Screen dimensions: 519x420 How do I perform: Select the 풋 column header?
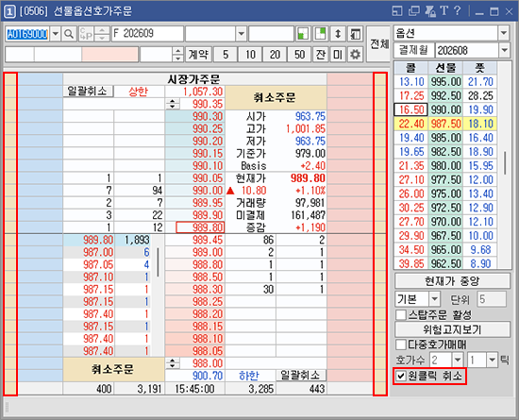point(480,68)
